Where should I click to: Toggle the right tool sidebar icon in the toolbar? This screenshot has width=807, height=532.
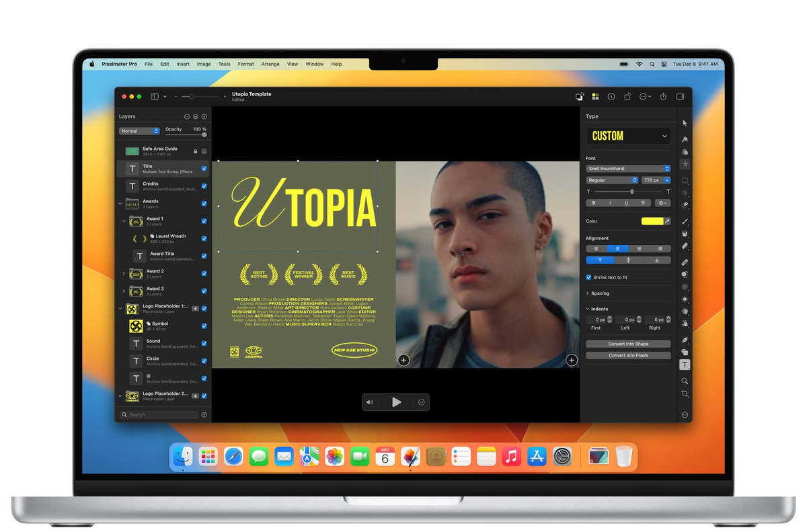680,96
